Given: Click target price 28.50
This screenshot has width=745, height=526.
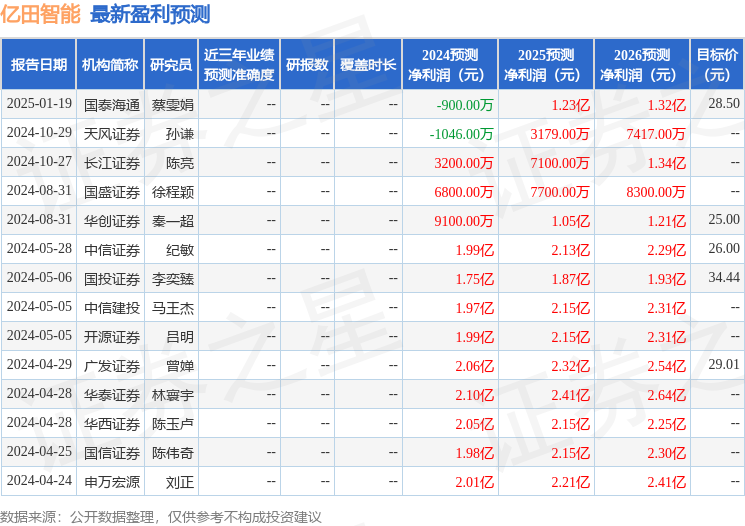Looking at the screenshot, I should pyautogui.click(x=724, y=104).
